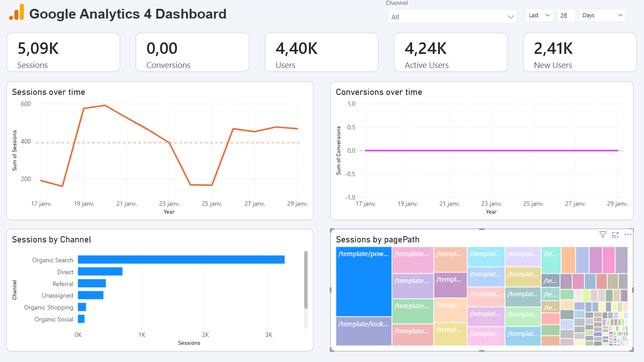Screen dimensions: 644x362
Task: Click the filter icon on Sessions by pagePath visual
Action: coord(602,234)
